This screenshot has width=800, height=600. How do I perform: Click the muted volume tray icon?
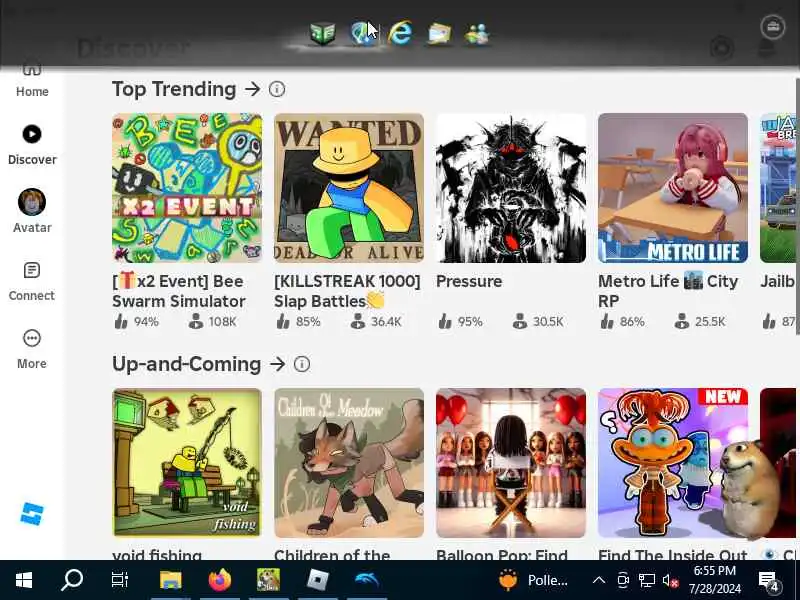670,580
